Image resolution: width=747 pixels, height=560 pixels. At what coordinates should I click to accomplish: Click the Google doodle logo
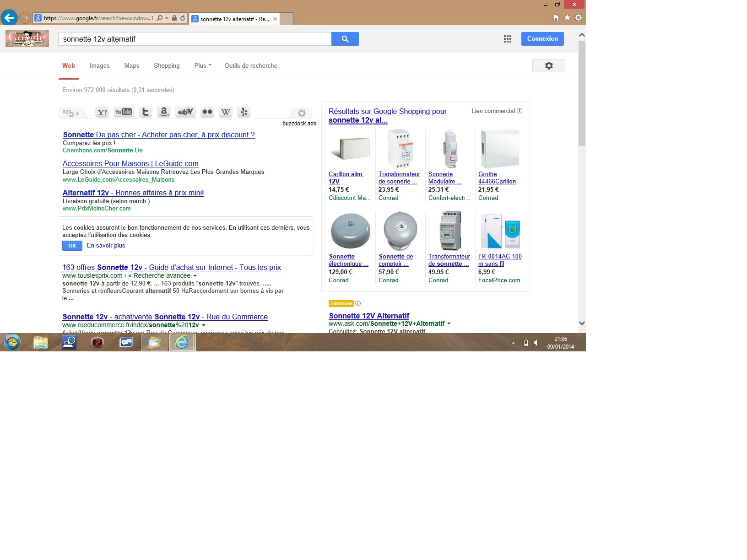[27, 39]
